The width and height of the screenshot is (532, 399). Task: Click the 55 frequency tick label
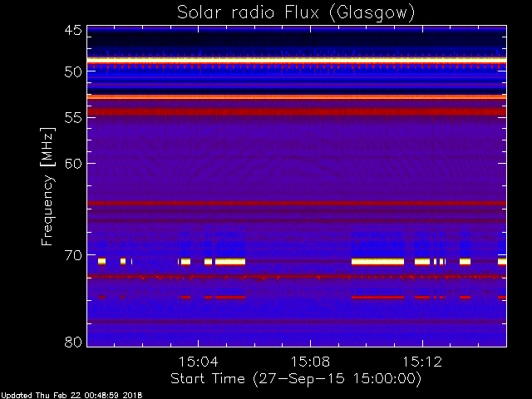[x=73, y=118]
